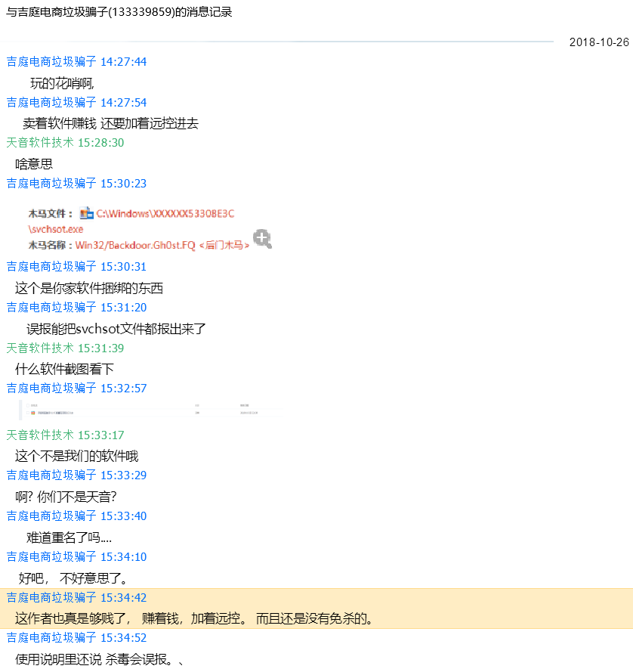Click message "这个不是我们的软件哦"
Screen dimensions: 633x672
click(x=77, y=456)
